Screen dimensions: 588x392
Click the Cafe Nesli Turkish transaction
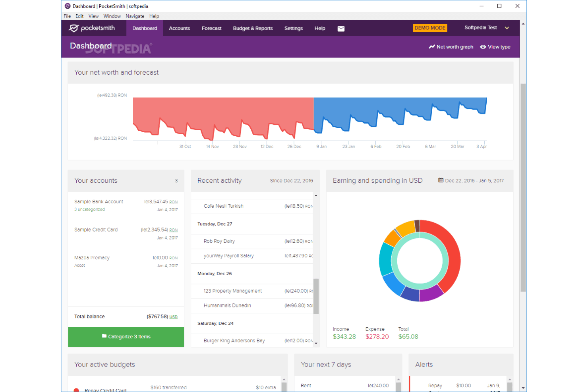[x=252, y=206]
